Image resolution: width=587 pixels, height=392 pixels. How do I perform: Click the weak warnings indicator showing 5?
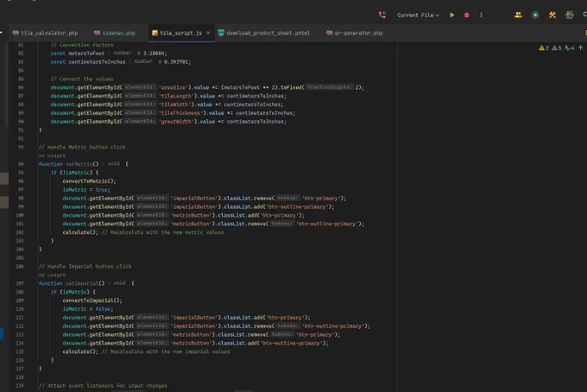click(557, 48)
